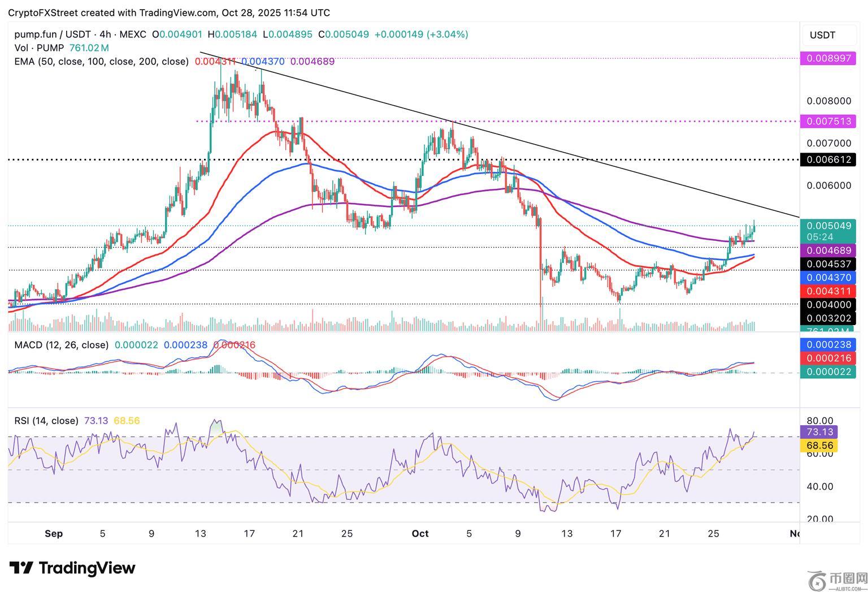Screen dimensions: 868x592
Task: Click the green 0.000022 MACD axis tag
Action: [x=828, y=371]
